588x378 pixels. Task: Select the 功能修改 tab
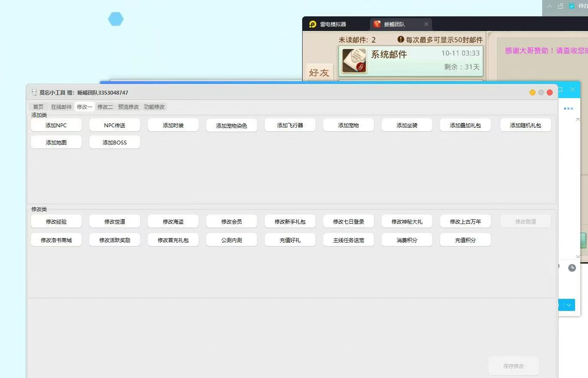154,107
